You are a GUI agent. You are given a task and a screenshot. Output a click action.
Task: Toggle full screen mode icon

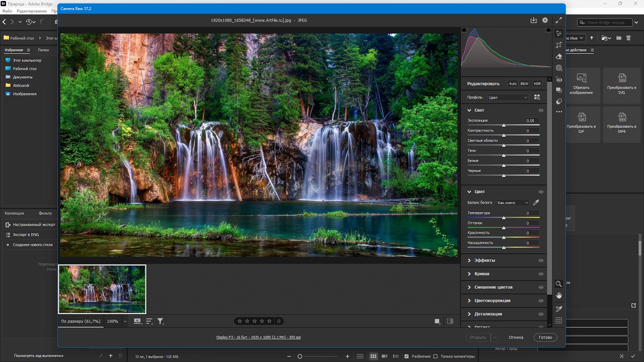[558, 21]
